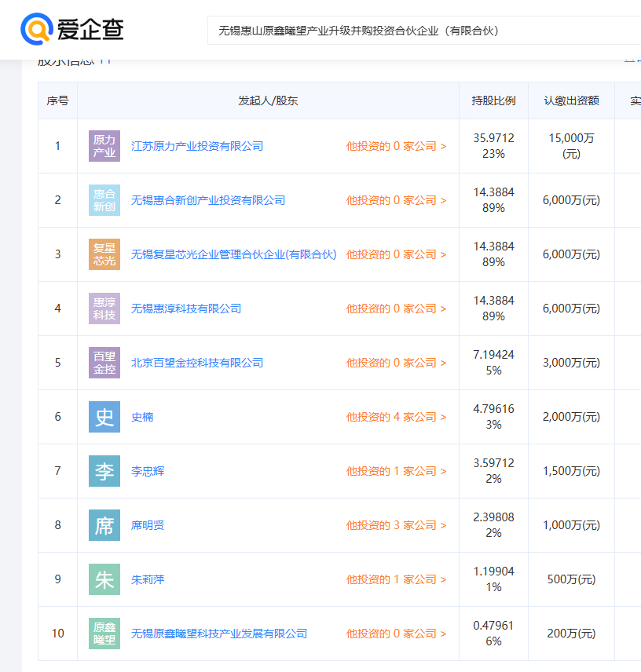Click the 史 avatar icon
This screenshot has height=672, width=641.
point(104,417)
